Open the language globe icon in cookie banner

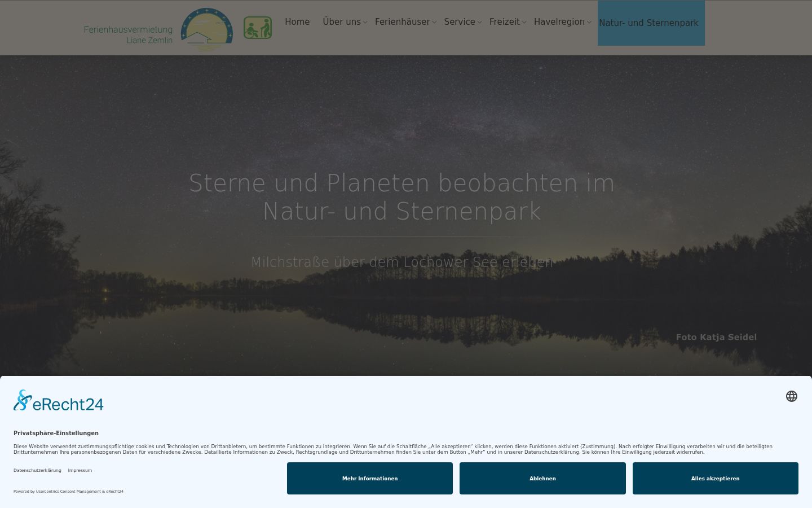click(x=792, y=396)
